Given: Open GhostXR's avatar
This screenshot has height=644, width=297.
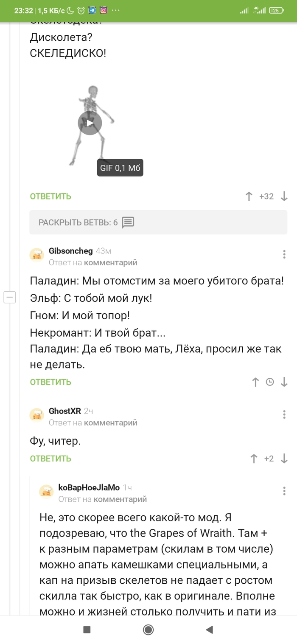Looking at the screenshot, I should 37,415.
